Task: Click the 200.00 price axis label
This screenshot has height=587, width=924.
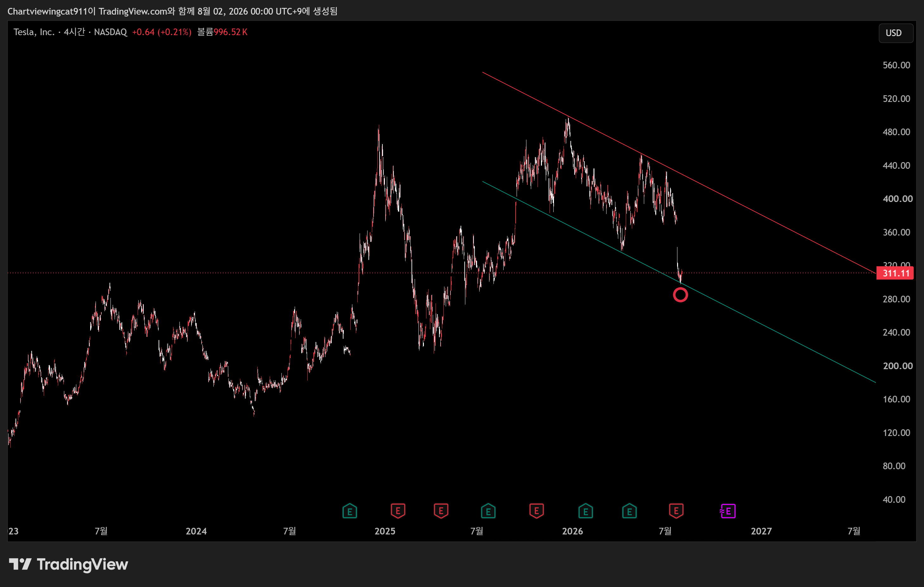Action: 897,366
